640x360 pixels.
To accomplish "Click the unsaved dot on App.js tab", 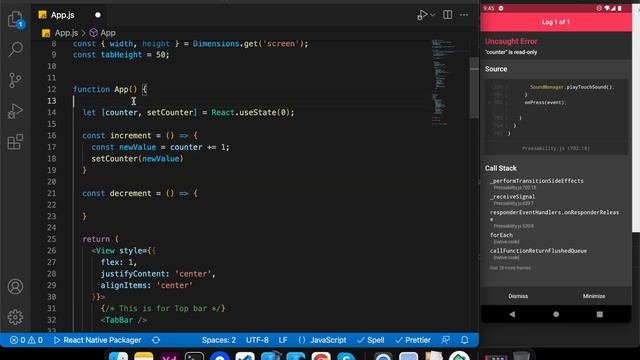I will [x=98, y=15].
